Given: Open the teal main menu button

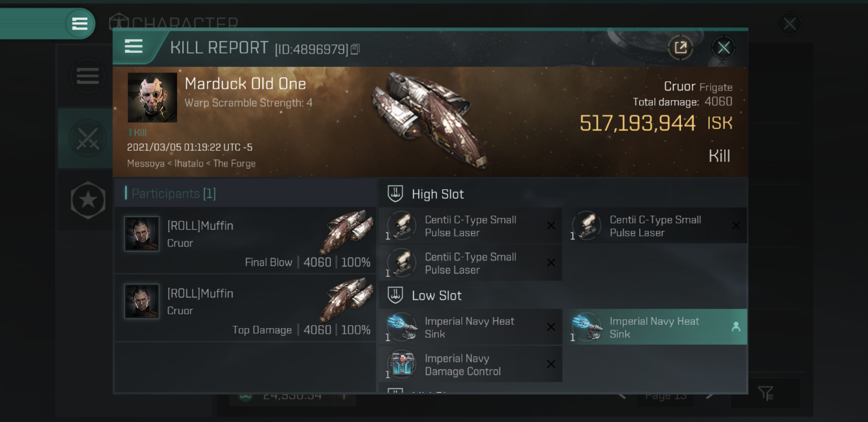Looking at the screenshot, I should coord(80,23).
